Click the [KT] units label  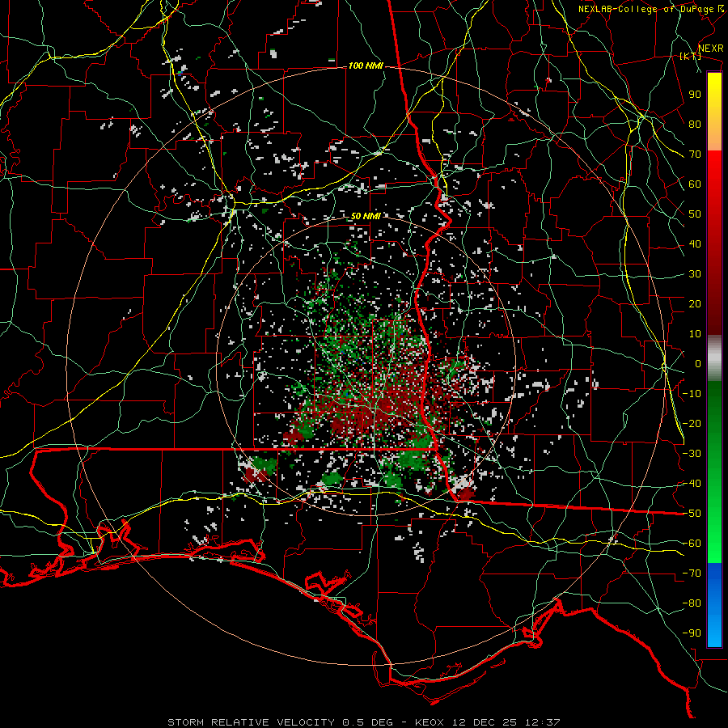click(691, 56)
